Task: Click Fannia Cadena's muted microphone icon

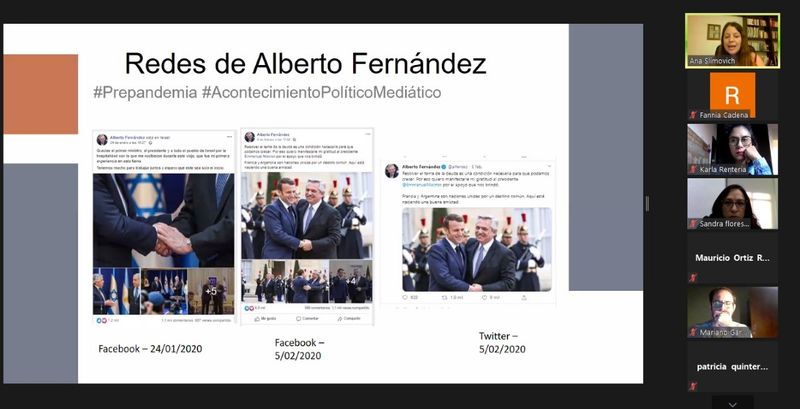Action: (692, 115)
